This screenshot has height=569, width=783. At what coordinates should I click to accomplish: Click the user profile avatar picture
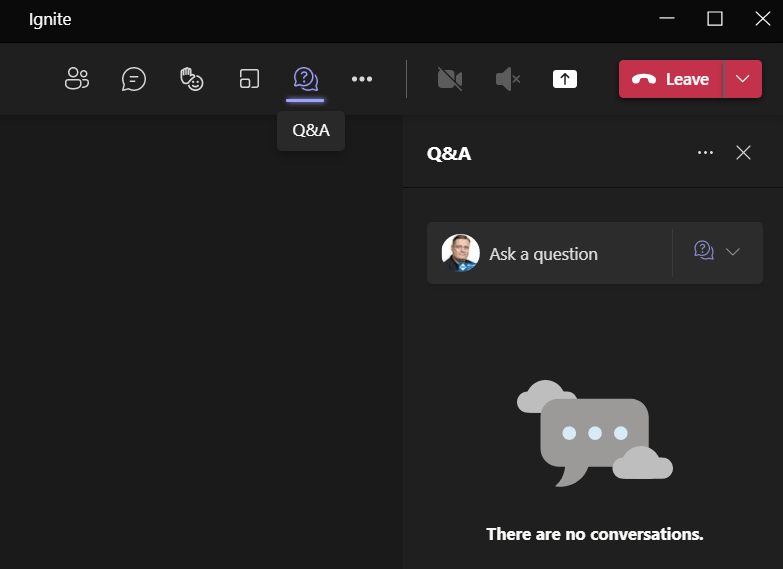click(460, 253)
